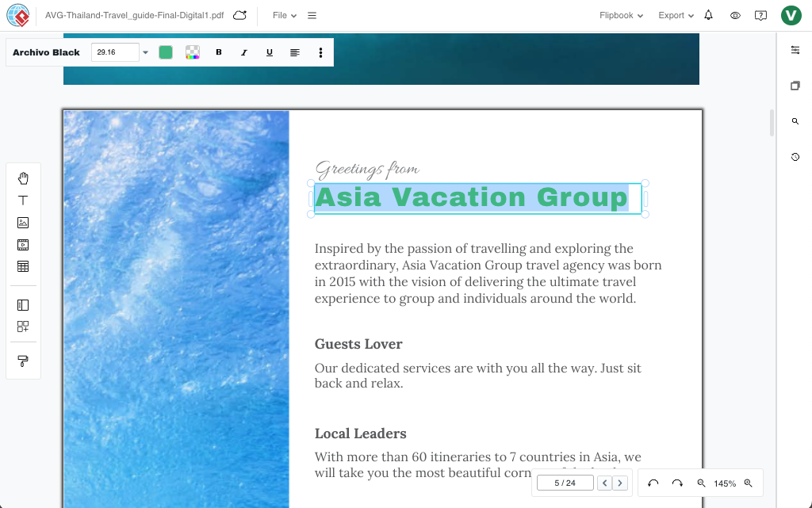Click the redo arrow
Image resolution: width=812 pixels, height=508 pixels.
pos(677,483)
